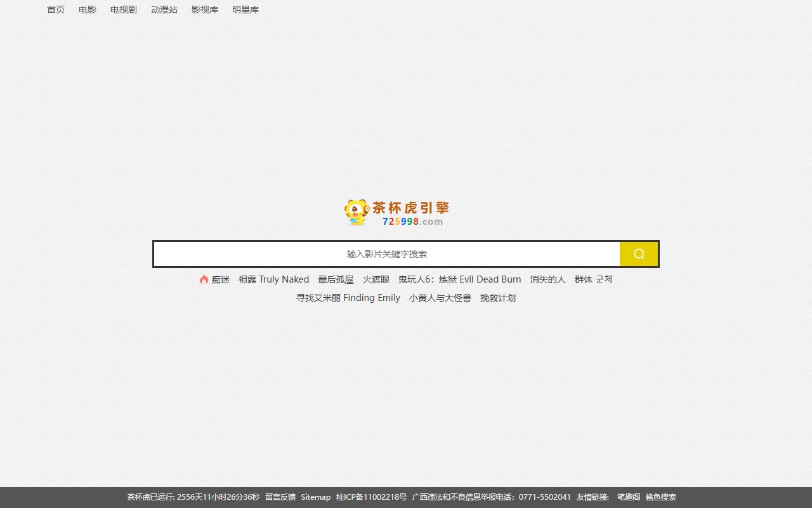The image size is (812, 508).
Task: Select hot search term 痴迷
Action: tap(221, 279)
